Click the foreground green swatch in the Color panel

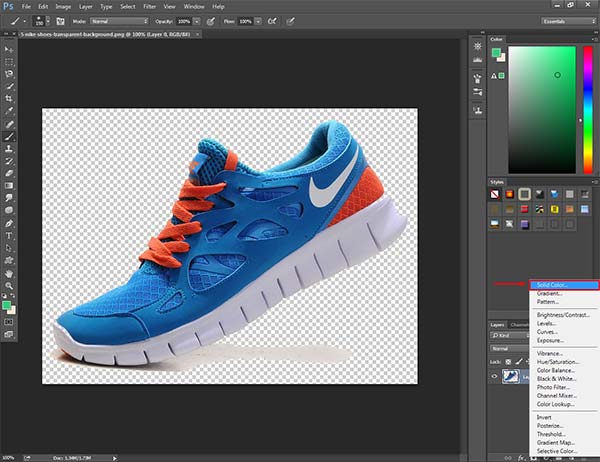coord(496,52)
